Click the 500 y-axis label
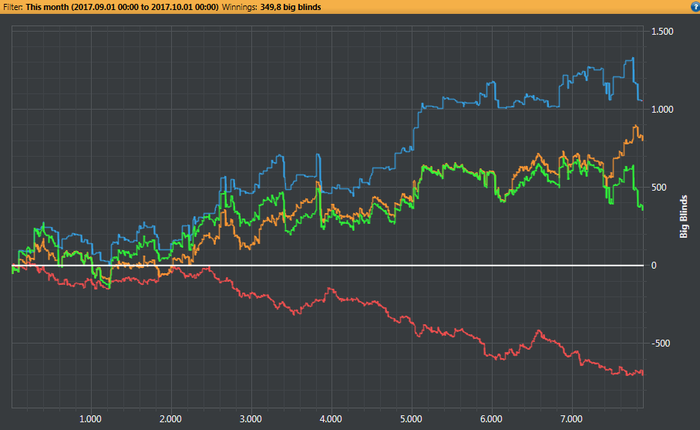Viewport: 700px width, 430px height. (x=659, y=188)
